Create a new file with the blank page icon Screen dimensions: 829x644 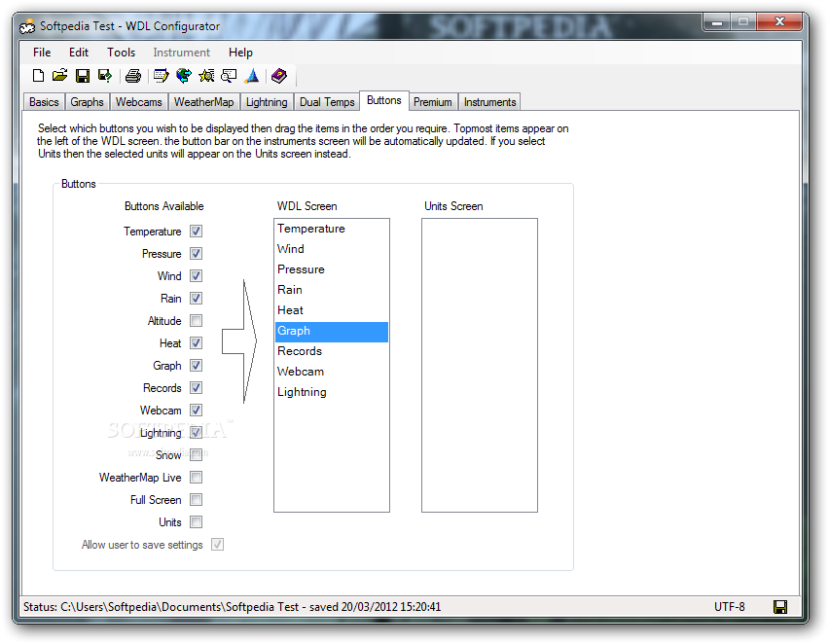point(38,76)
